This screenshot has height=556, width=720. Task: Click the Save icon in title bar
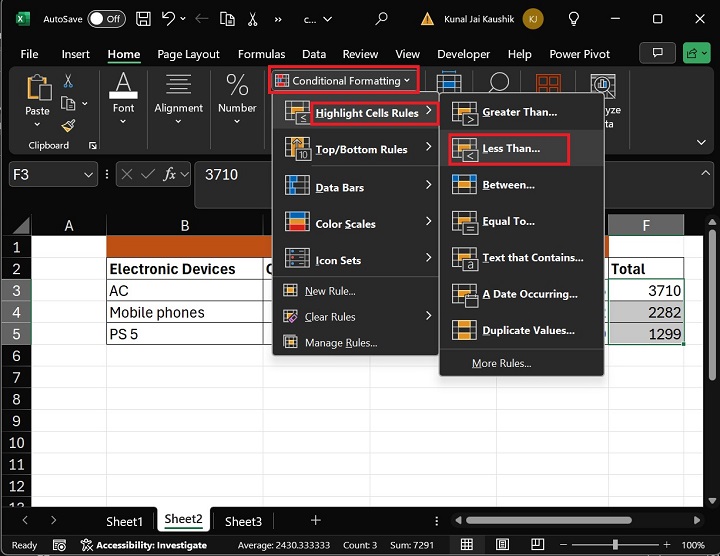point(145,19)
